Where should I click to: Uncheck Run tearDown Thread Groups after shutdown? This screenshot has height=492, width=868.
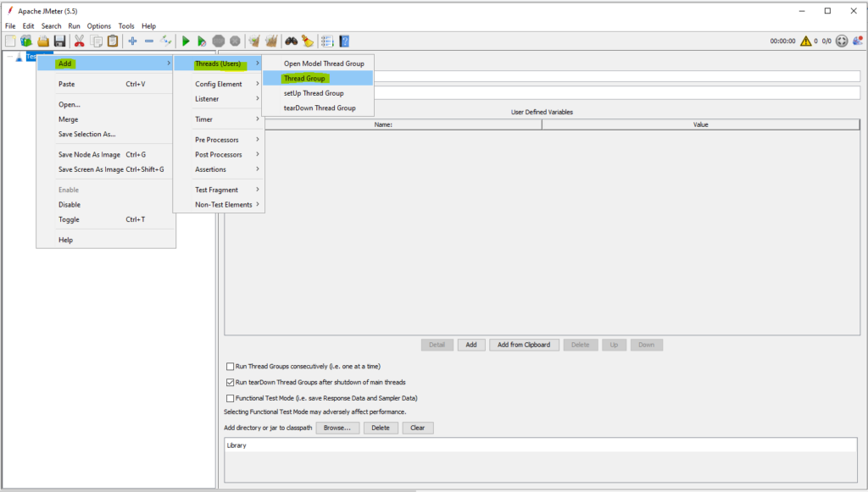point(230,383)
